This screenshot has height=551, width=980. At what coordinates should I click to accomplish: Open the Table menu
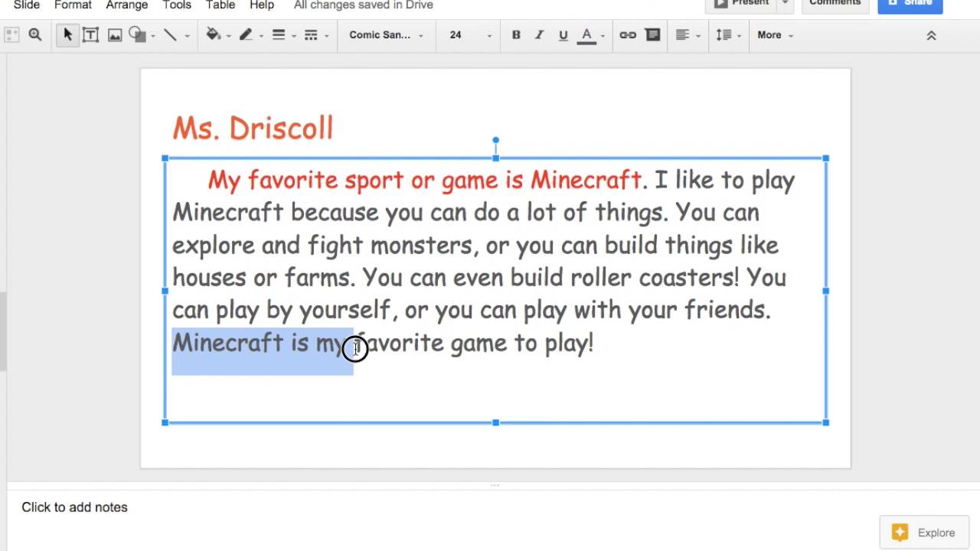point(220,5)
